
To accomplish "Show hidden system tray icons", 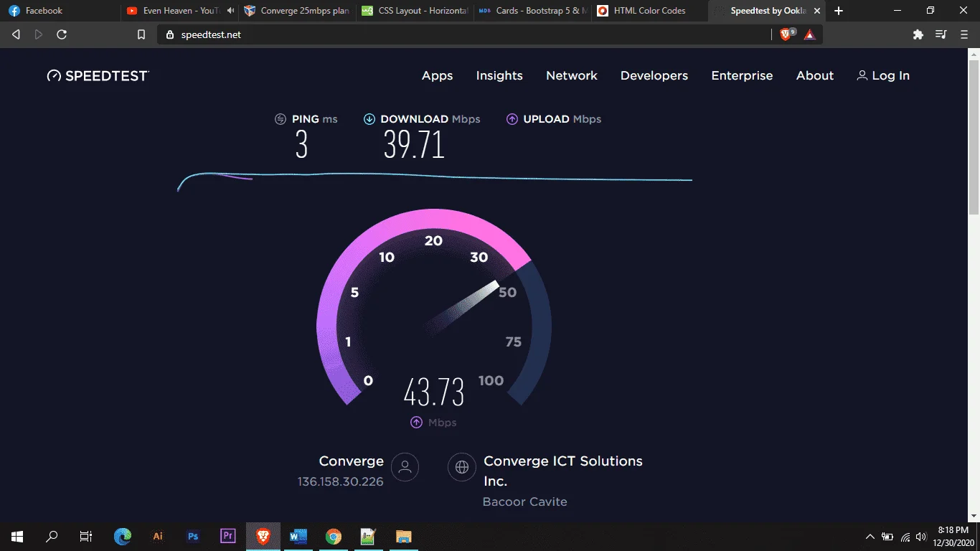I will pyautogui.click(x=870, y=537).
